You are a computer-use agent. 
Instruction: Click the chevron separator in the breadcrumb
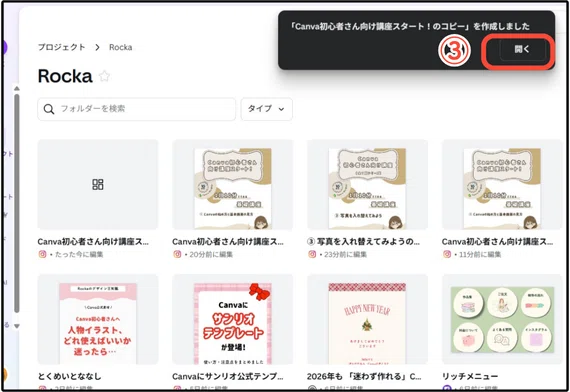pos(97,48)
